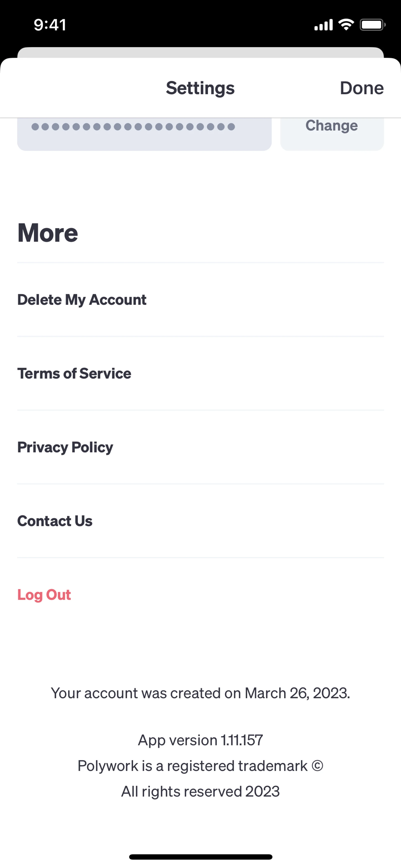Tap Done to close Settings

[362, 88]
